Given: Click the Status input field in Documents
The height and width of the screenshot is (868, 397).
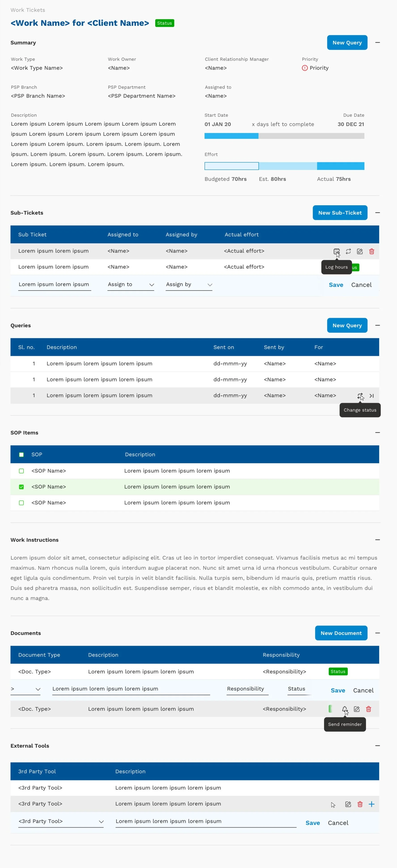Looking at the screenshot, I should point(299,689).
